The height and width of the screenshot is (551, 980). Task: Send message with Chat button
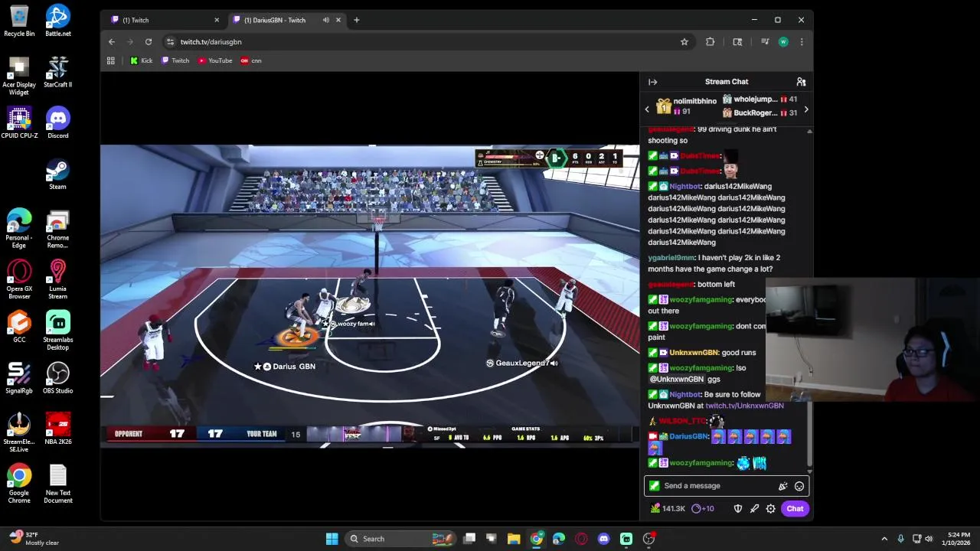point(795,509)
